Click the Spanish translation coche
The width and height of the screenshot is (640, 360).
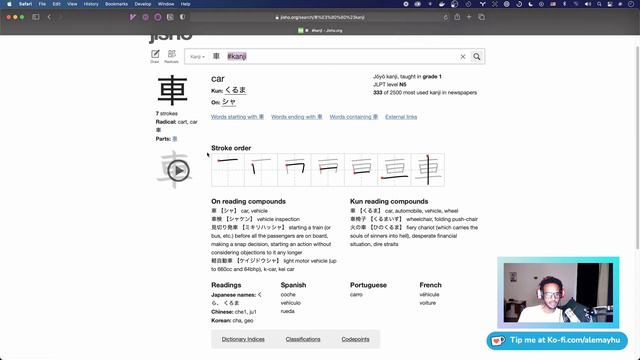288,294
